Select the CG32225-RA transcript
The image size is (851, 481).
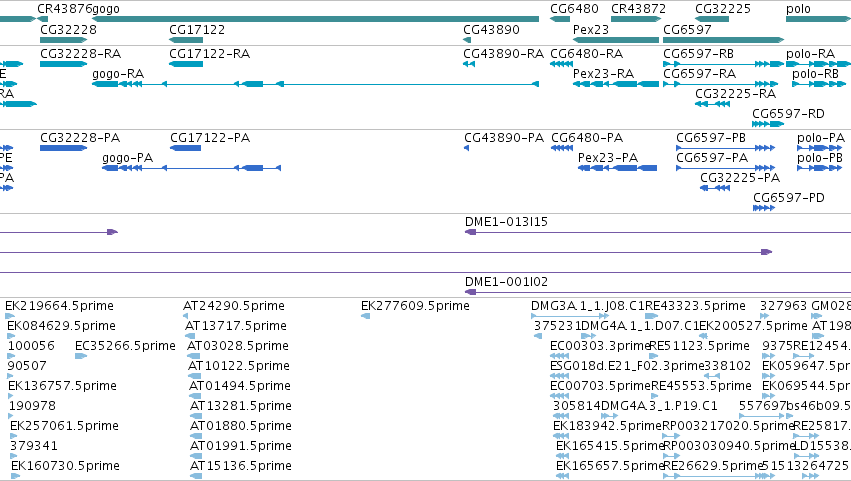pos(713,104)
